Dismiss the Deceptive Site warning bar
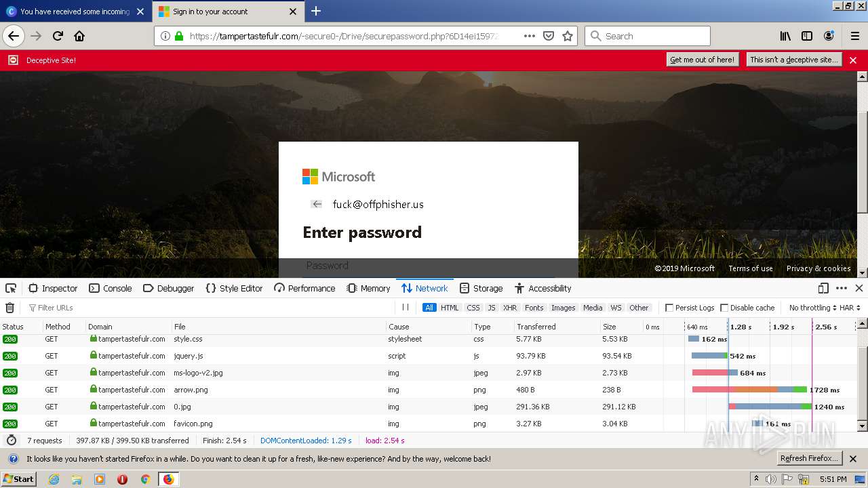 pos(853,60)
